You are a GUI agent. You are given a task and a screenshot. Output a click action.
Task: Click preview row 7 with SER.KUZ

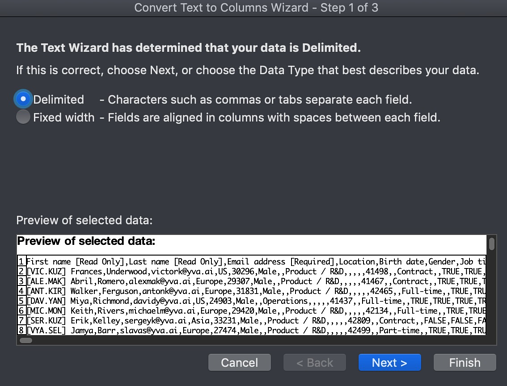252,320
